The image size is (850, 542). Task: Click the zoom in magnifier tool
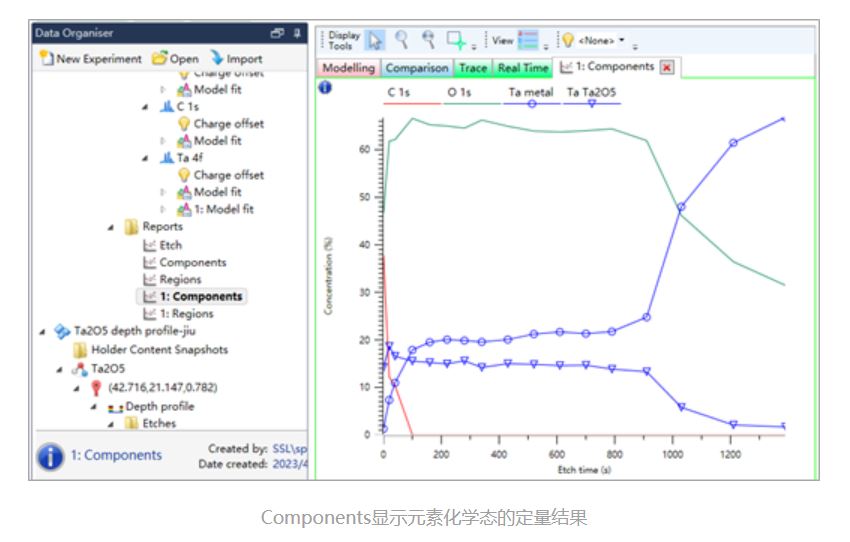tap(402, 40)
